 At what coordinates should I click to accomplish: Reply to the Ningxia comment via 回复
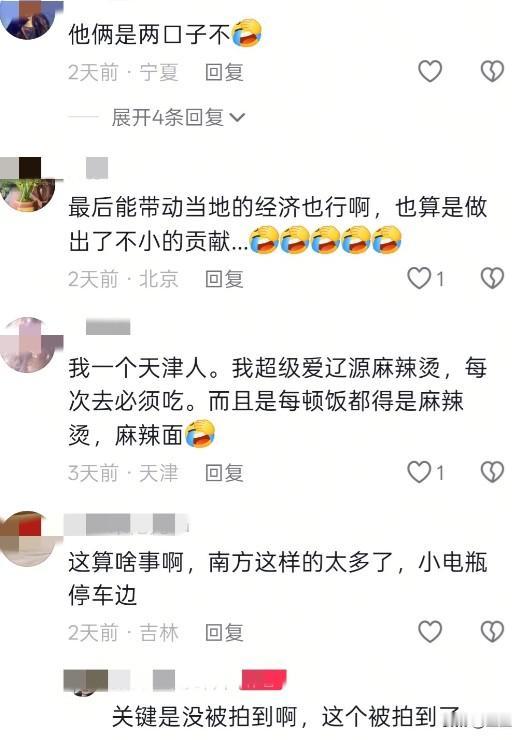tap(224, 72)
